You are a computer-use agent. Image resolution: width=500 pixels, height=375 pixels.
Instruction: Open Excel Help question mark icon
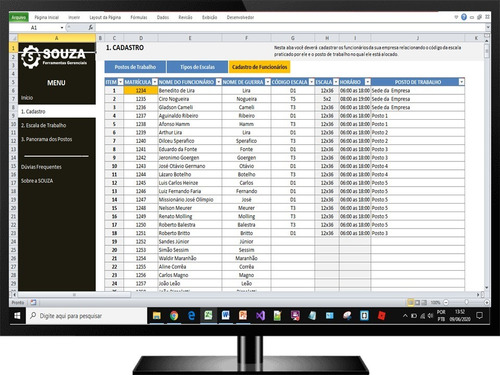coord(464,17)
